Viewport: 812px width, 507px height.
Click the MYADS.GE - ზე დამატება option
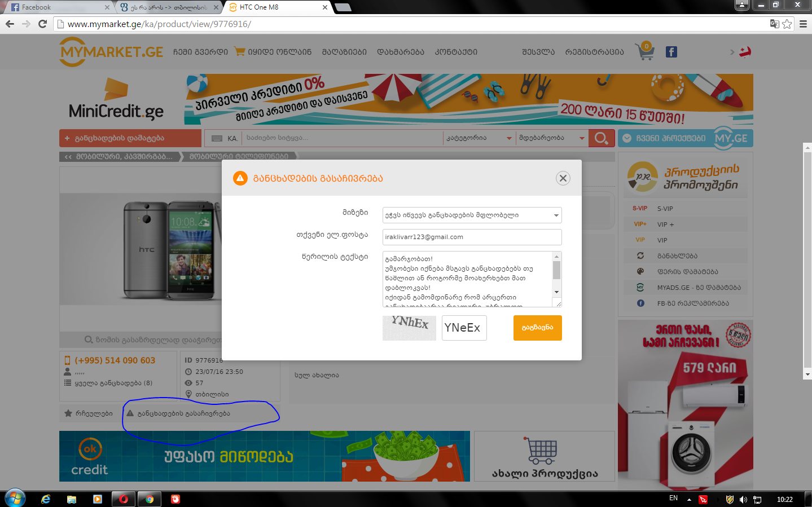point(686,288)
